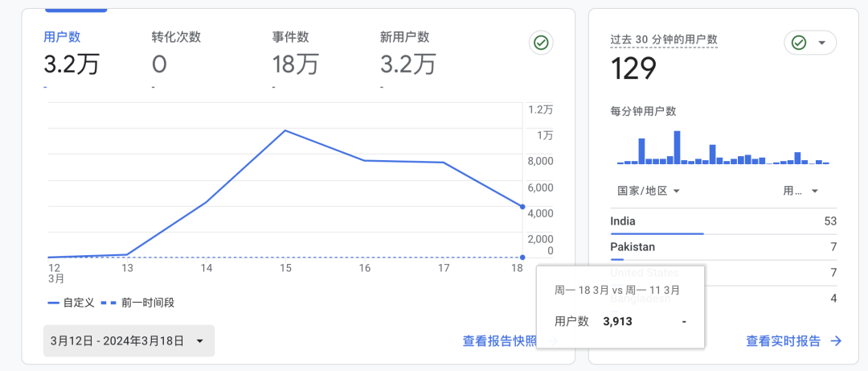Select the 转化次数 metric tab
This screenshot has height=371, width=868.
[x=176, y=58]
